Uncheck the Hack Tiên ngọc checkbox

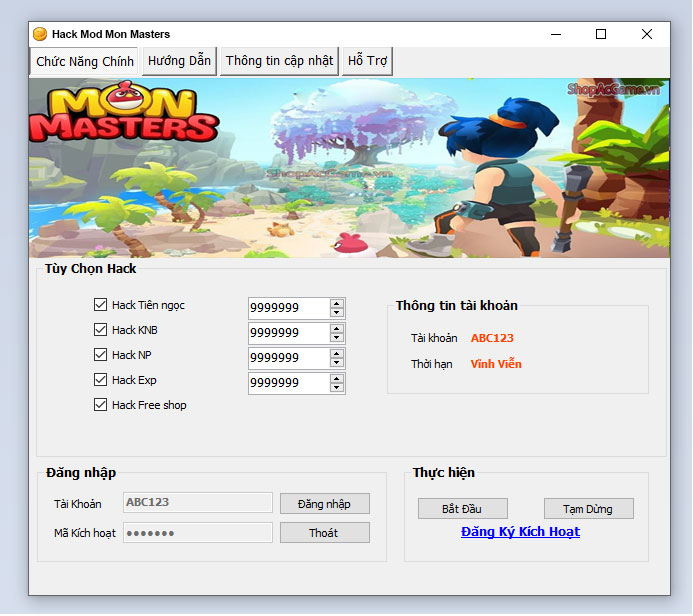(100, 304)
